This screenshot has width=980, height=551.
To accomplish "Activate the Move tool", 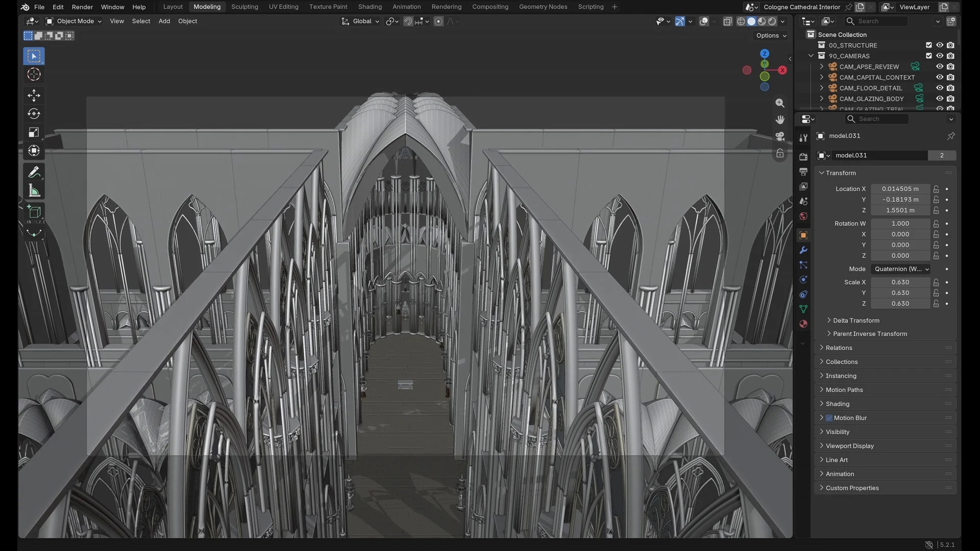I will tap(34, 95).
